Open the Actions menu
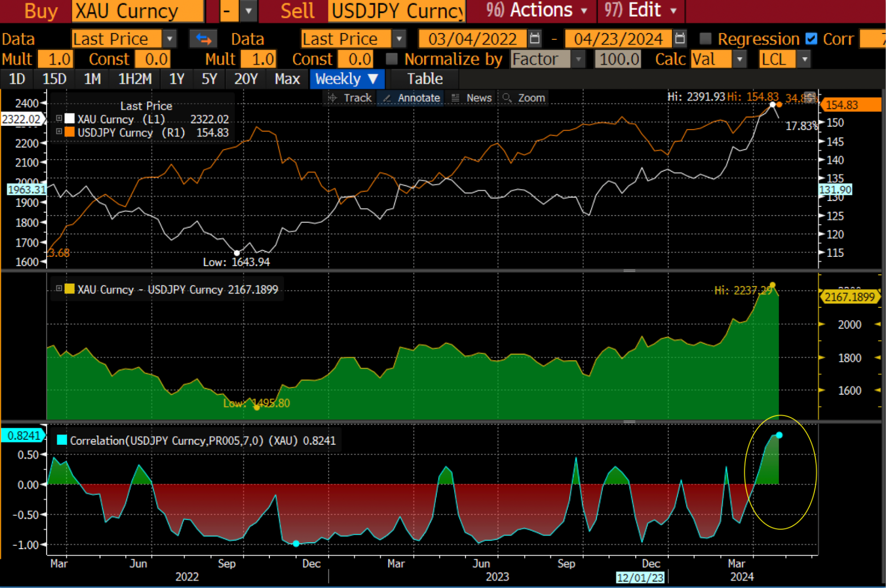 click(542, 11)
